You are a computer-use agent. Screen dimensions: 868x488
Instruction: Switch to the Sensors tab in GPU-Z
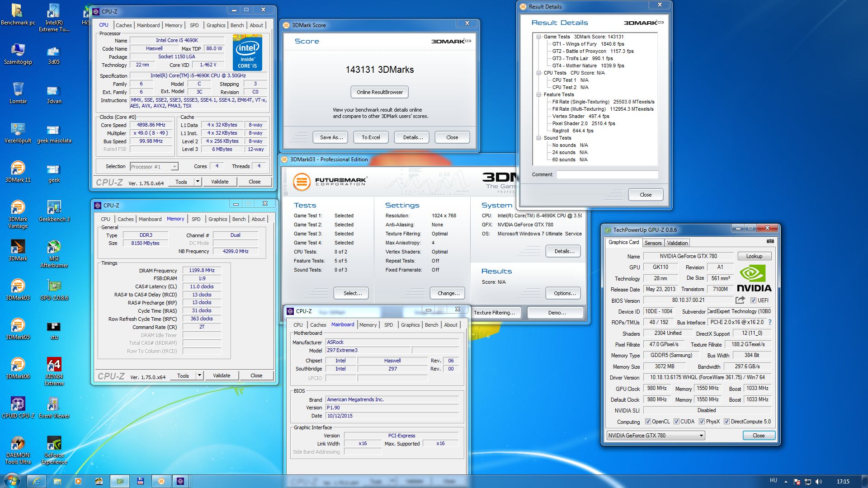[653, 243]
